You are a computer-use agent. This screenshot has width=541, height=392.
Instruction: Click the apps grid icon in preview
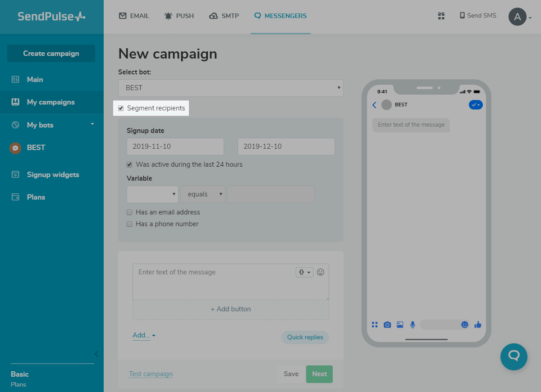point(375,325)
